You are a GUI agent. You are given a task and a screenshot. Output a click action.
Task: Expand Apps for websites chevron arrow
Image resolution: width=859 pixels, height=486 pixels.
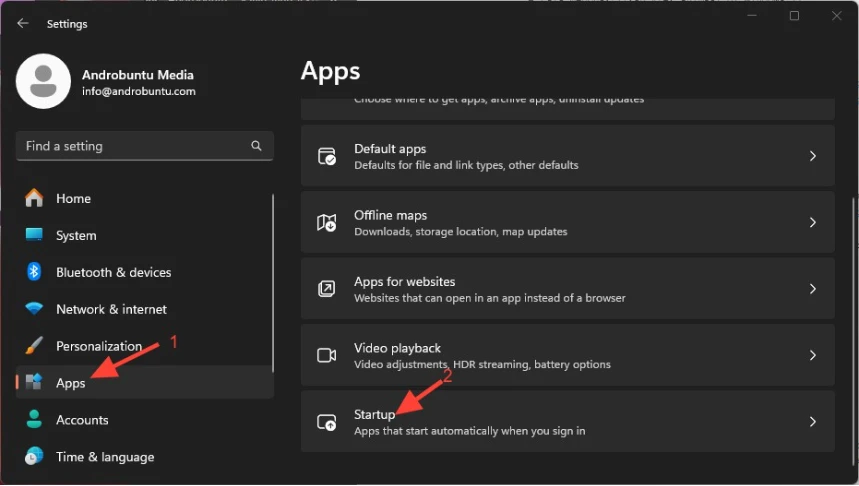[813, 289]
